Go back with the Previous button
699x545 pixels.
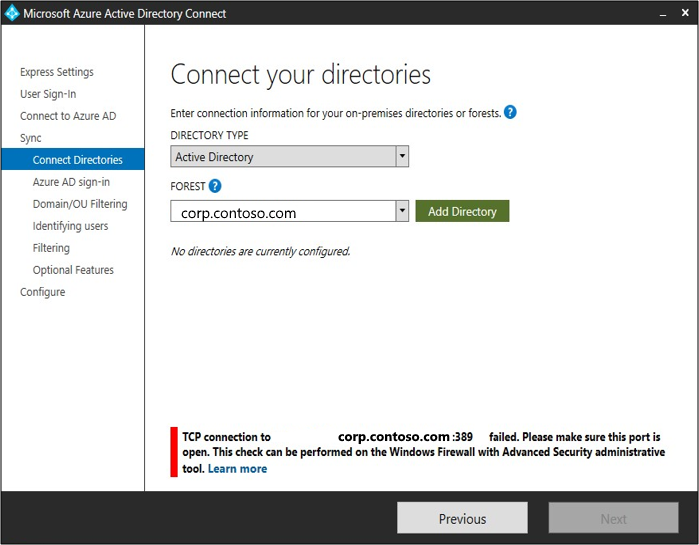coord(462,518)
